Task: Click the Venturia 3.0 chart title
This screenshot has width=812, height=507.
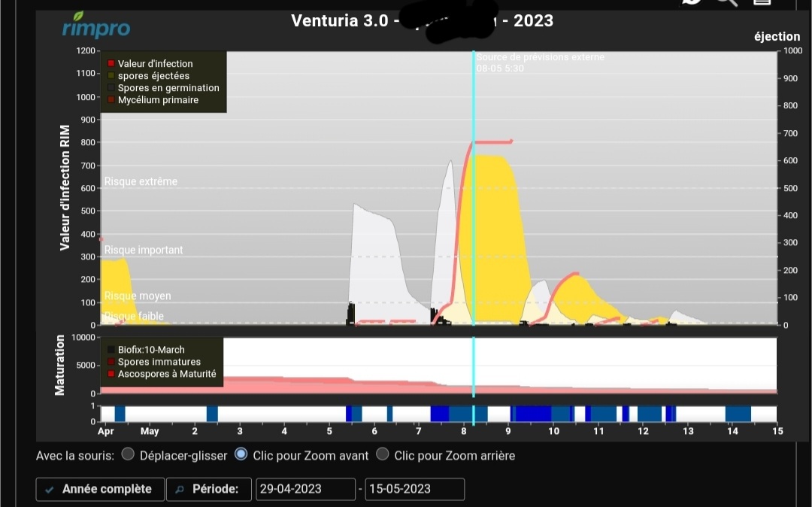Action: (422, 21)
